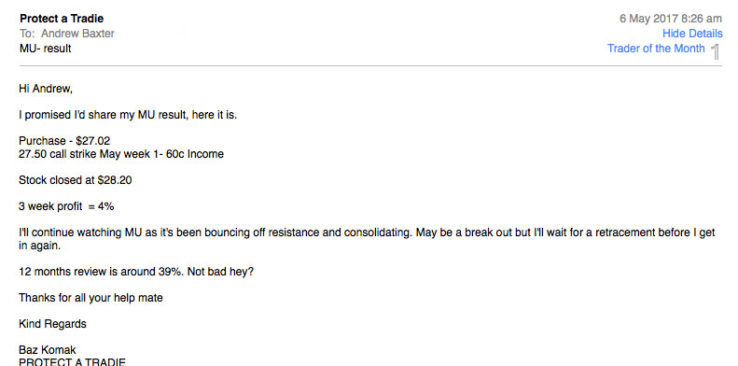
Task: Open the Trader of the Month mailbox link
Action: click(x=656, y=48)
